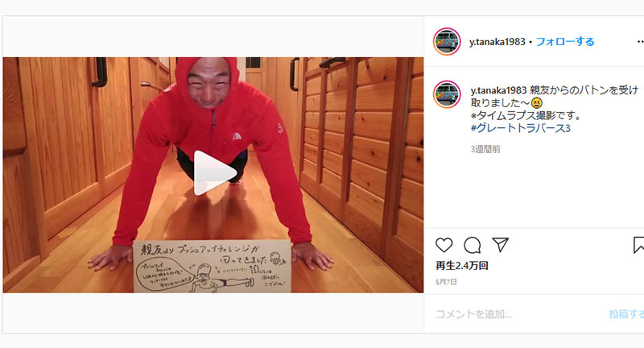Open the username link in the caption
The height and width of the screenshot is (348, 644).
(498, 90)
